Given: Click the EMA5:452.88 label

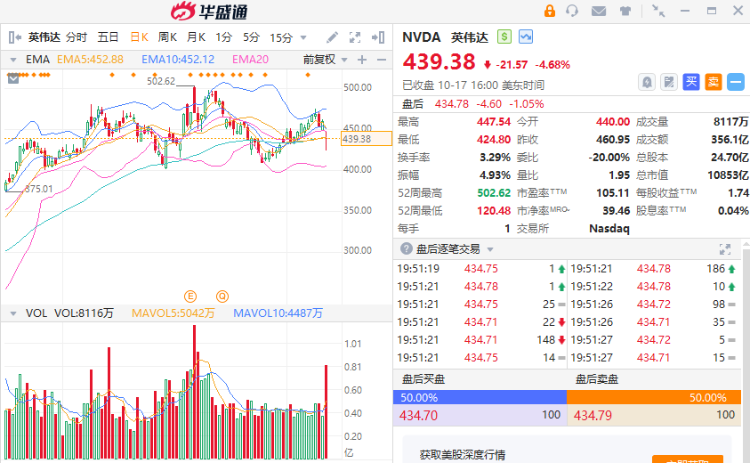Looking at the screenshot, I should tap(90, 60).
